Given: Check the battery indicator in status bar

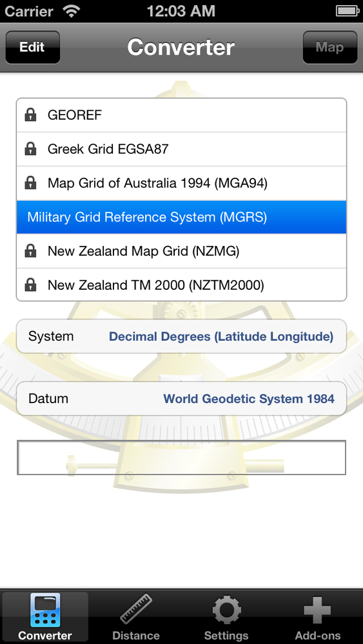Looking at the screenshot, I should [x=348, y=11].
